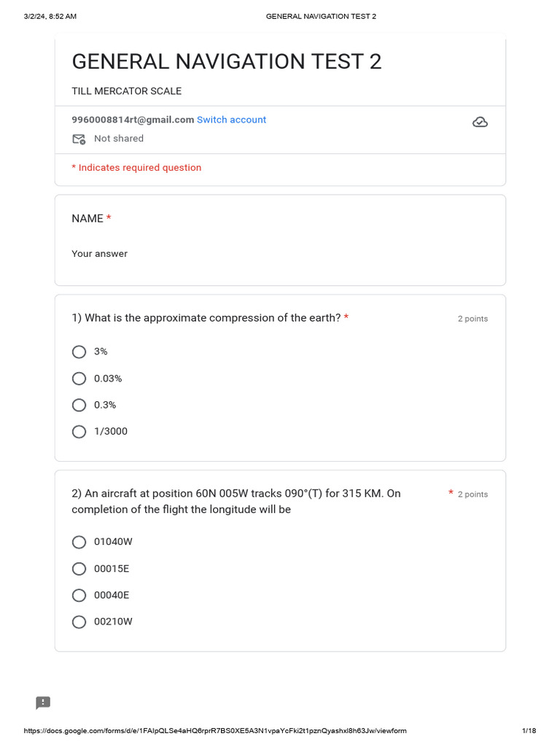Screen dimensions: 560x747
Task: Select the 00210W radio button
Action: point(79,622)
